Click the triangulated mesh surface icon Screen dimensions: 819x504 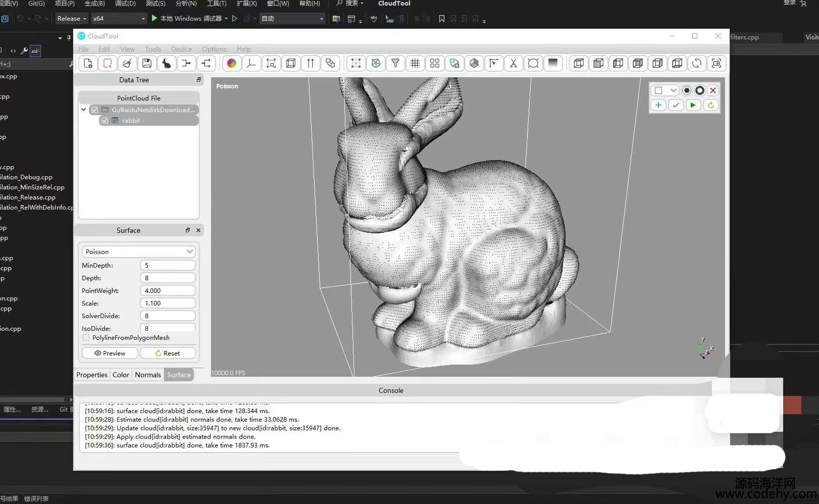click(376, 63)
